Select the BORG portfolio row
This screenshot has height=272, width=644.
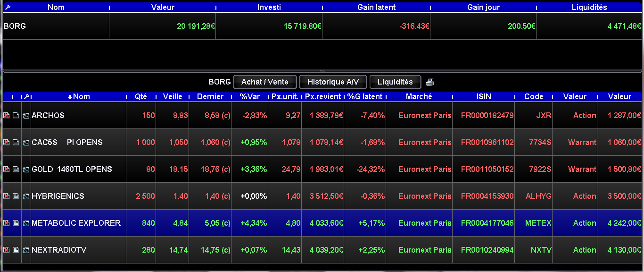click(322, 26)
